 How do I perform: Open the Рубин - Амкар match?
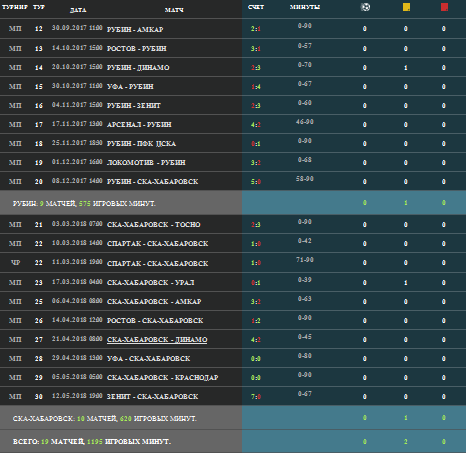coord(135,29)
